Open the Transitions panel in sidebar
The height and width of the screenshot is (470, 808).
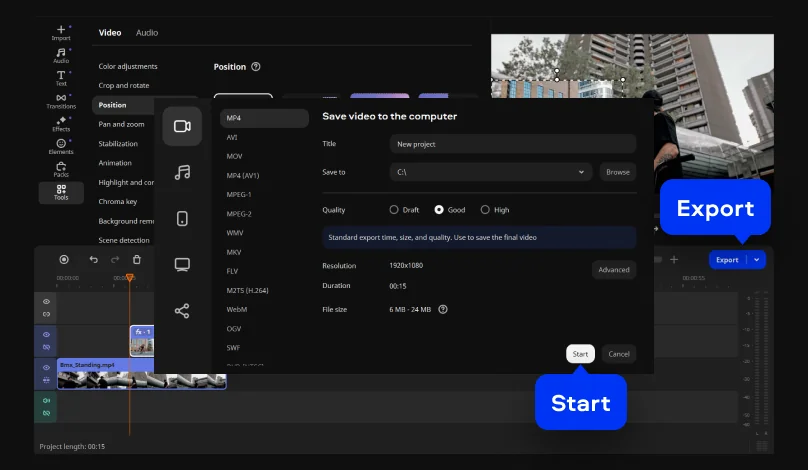pos(61,98)
